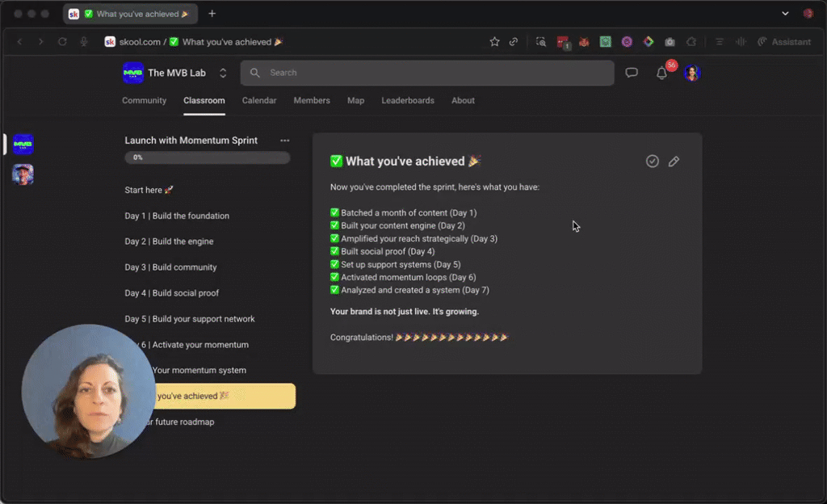The width and height of the screenshot is (827, 504).
Task: Open the course three-dots options menu
Action: point(285,141)
